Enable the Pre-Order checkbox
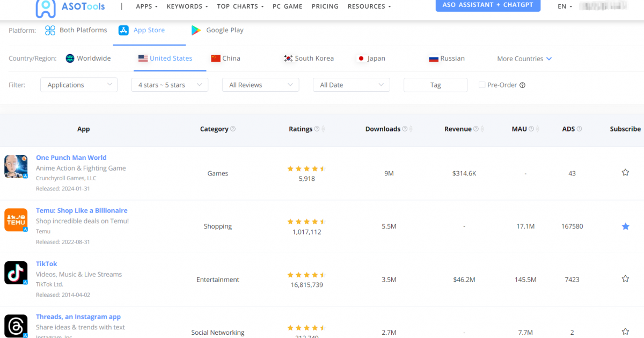The width and height of the screenshot is (644, 338). (481, 85)
